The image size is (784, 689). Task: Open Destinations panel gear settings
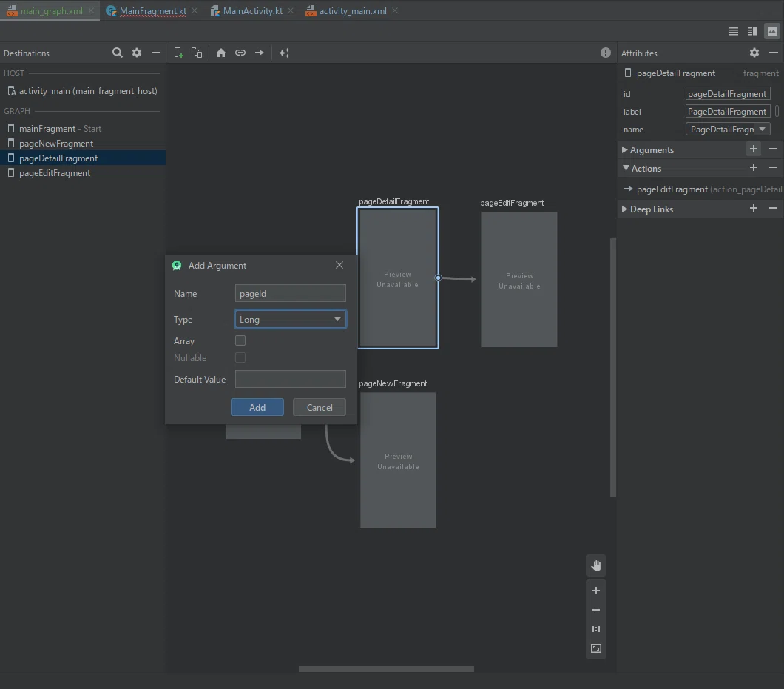[x=137, y=53]
